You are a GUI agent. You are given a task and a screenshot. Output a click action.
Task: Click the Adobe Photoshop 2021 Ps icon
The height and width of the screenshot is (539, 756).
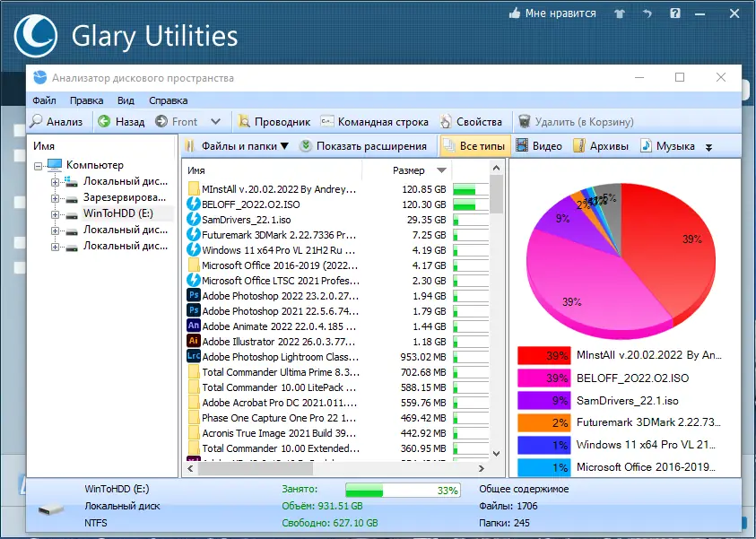194,311
